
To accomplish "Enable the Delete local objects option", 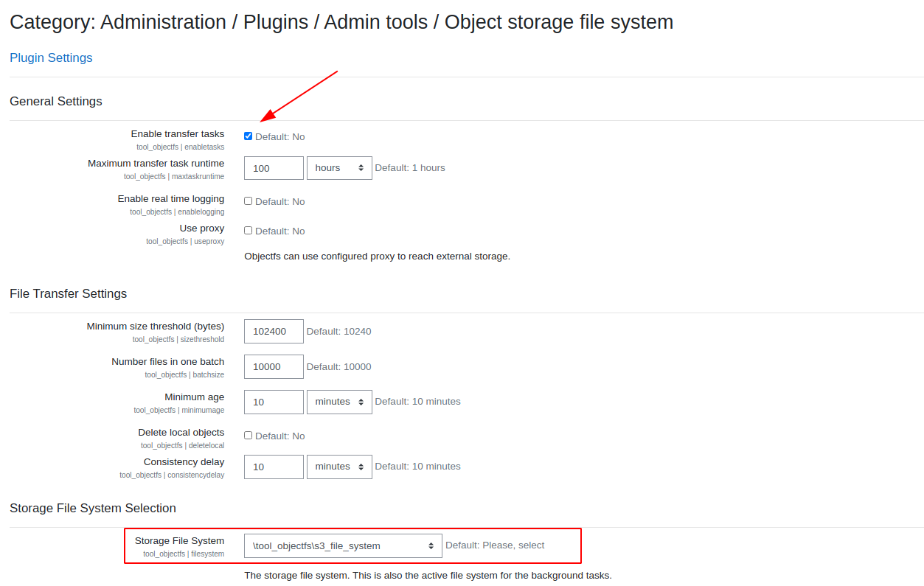I will (x=248, y=435).
